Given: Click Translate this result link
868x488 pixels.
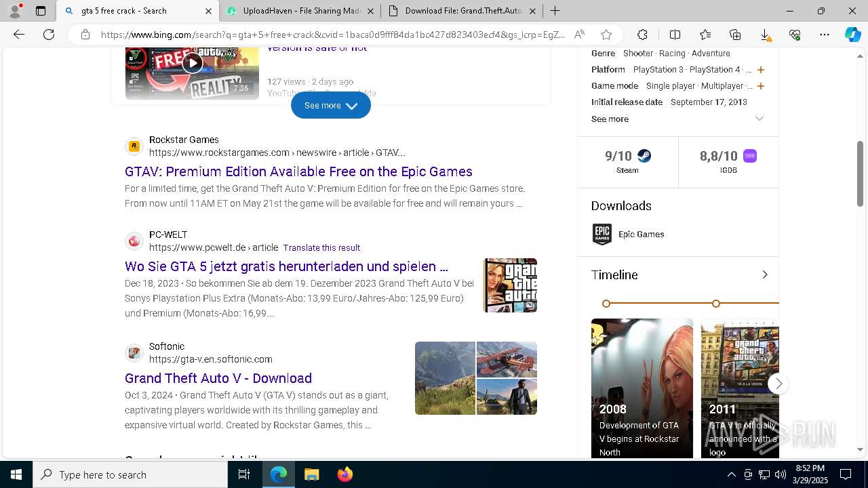Looking at the screenshot, I should click(321, 247).
